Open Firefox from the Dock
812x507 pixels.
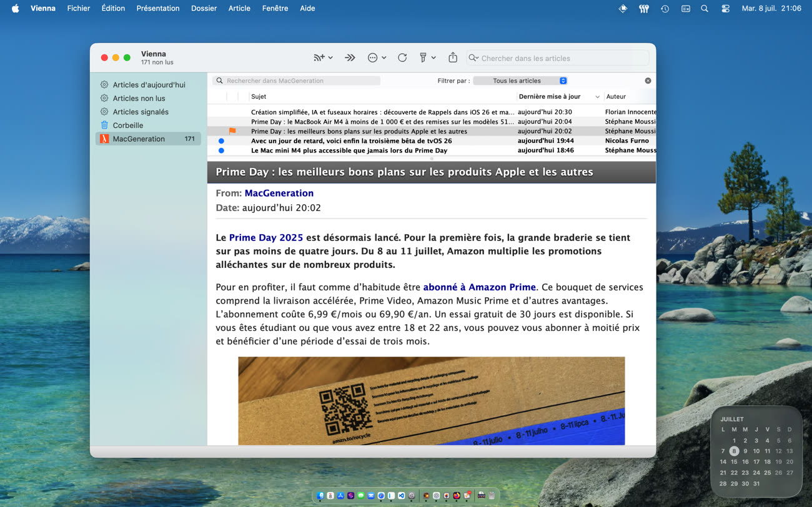pyautogui.click(x=457, y=496)
